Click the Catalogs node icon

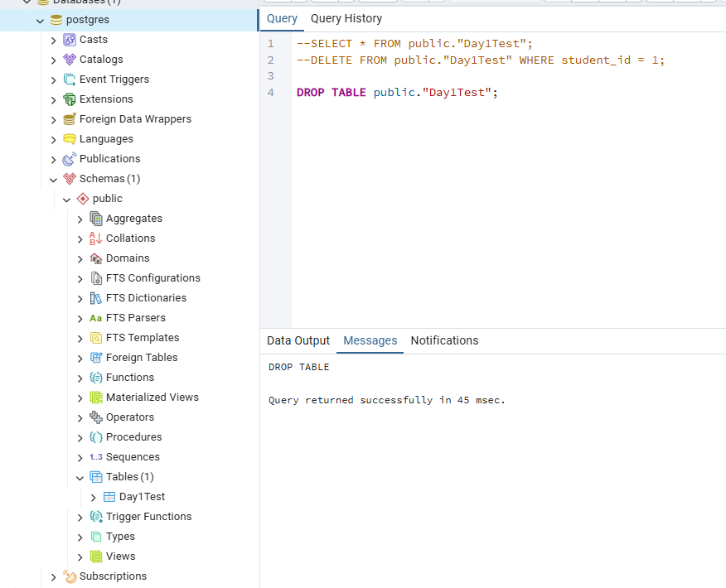coord(70,60)
